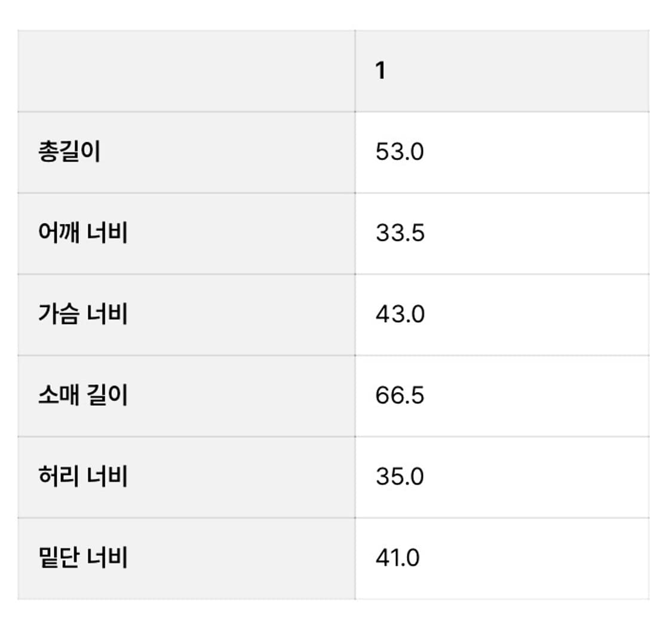672x630 pixels.
Task: Click the size column header "1"
Action: [x=381, y=71]
